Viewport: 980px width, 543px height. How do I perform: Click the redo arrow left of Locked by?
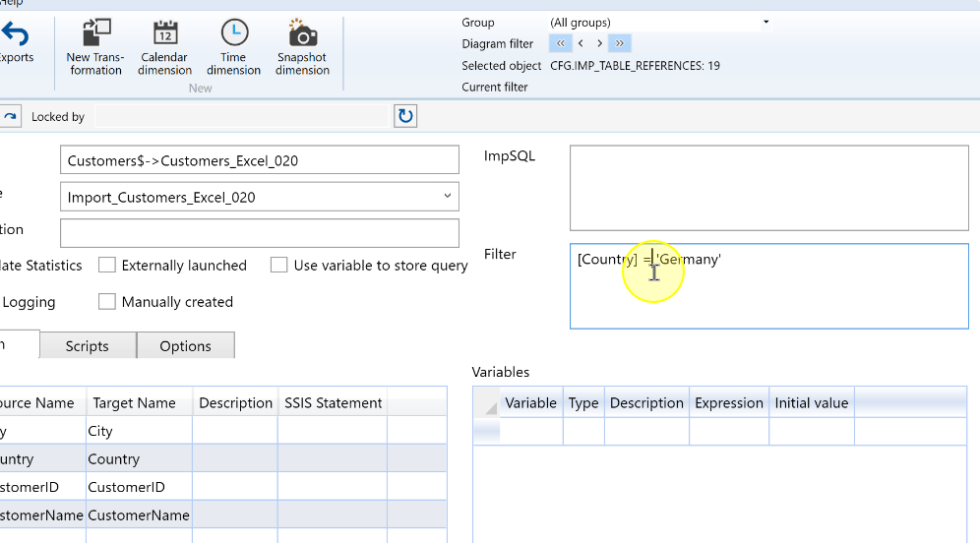click(10, 116)
